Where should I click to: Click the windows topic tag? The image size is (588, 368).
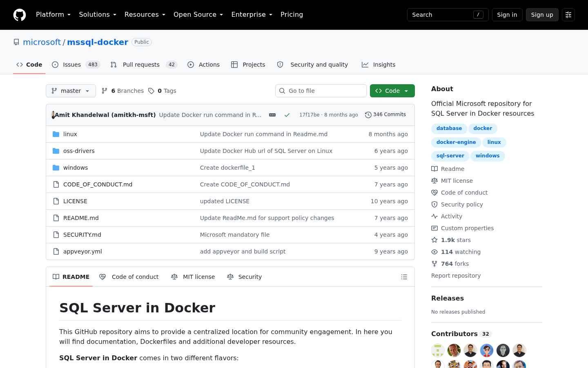coord(488,156)
